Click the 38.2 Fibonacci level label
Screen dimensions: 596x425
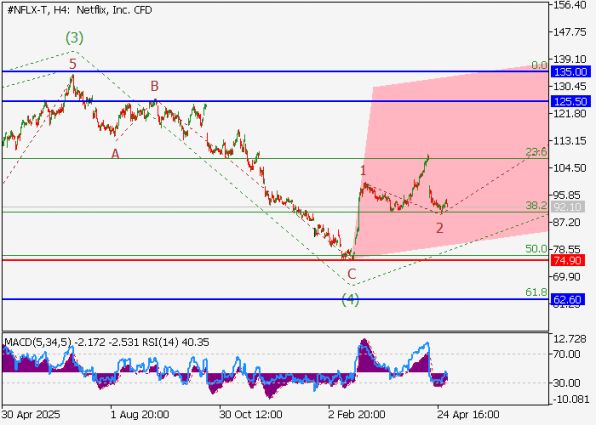click(x=536, y=206)
